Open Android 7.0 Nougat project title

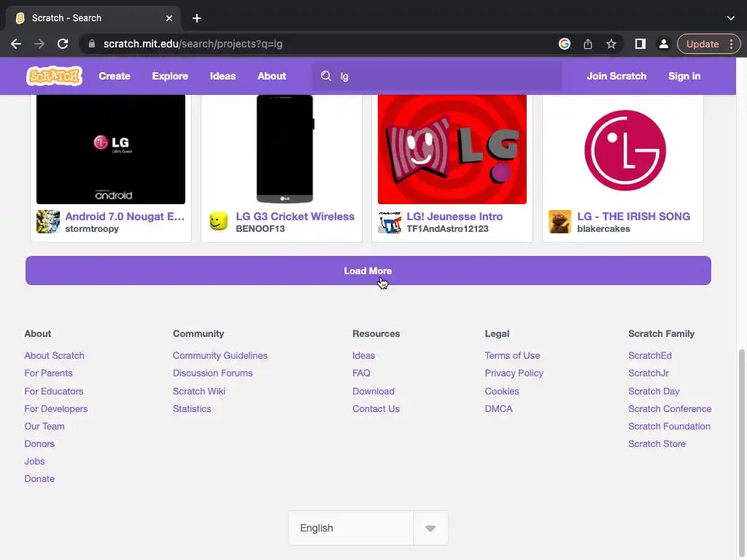[x=125, y=216]
